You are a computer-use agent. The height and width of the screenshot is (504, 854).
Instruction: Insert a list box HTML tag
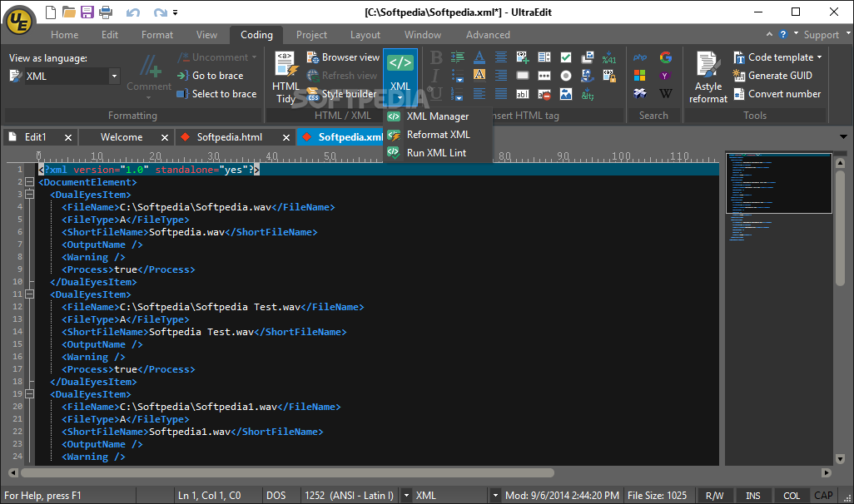click(544, 57)
